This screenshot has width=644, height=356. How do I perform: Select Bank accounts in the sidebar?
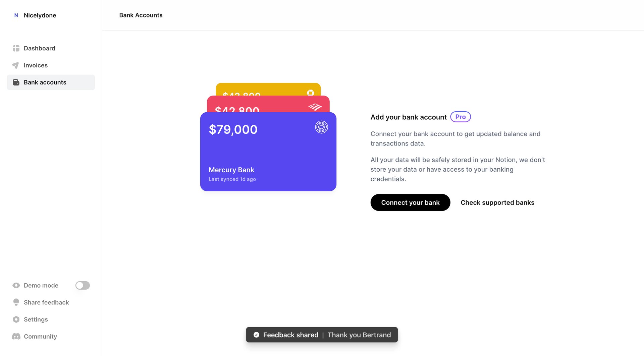(x=45, y=82)
